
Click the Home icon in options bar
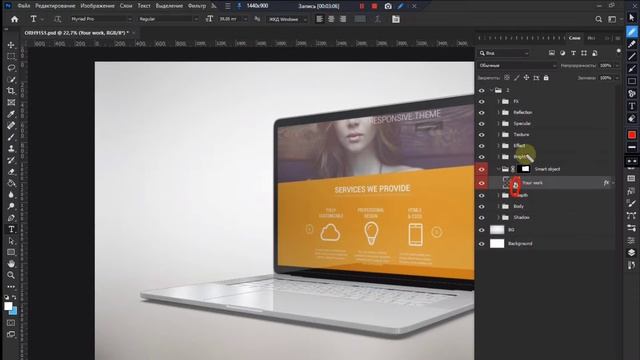(15, 19)
